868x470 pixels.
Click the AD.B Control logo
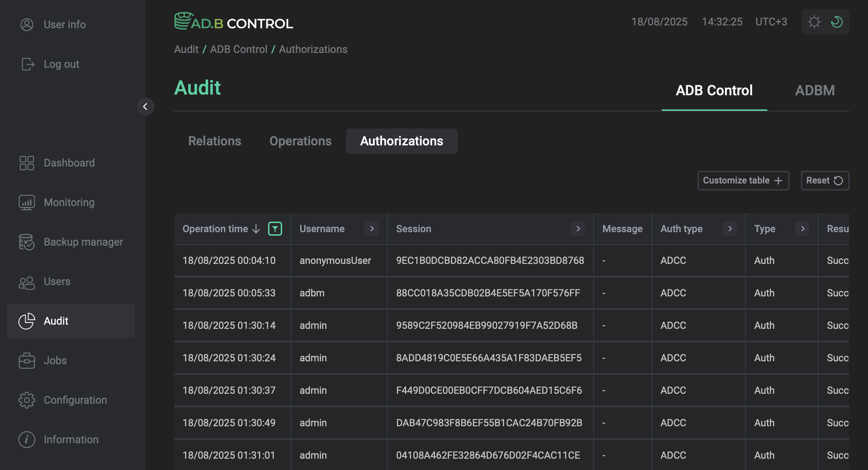click(234, 22)
